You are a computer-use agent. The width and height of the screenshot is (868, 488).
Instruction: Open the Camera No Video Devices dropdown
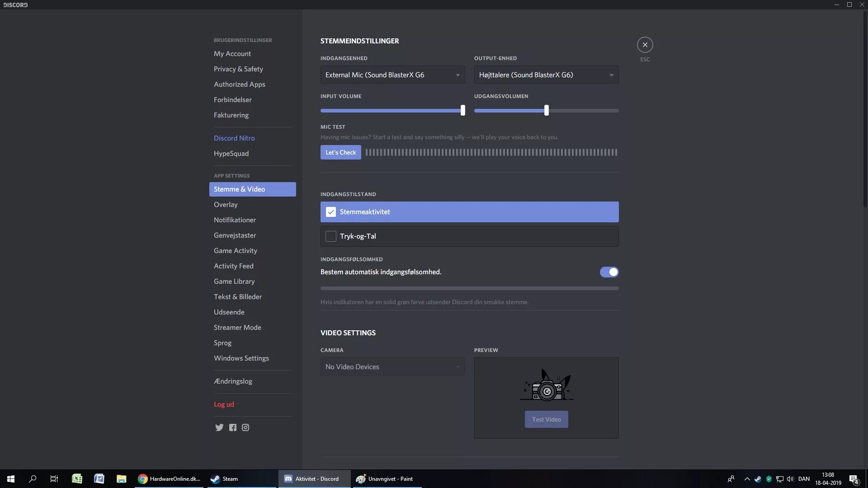tap(392, 367)
